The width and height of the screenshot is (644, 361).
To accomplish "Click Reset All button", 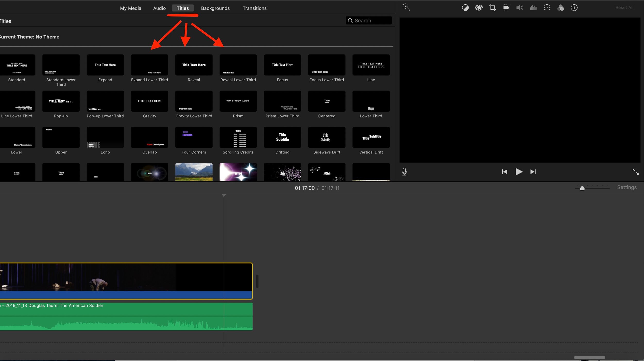I will [624, 8].
